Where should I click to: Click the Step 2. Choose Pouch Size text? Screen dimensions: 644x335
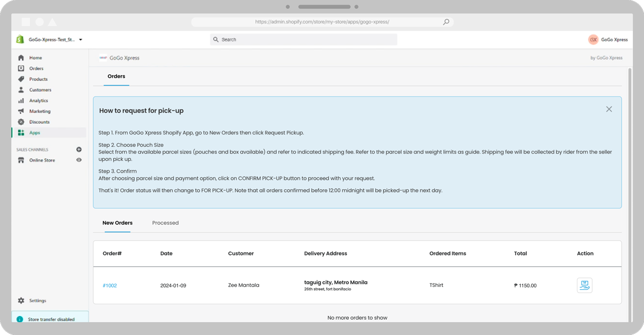click(x=131, y=145)
